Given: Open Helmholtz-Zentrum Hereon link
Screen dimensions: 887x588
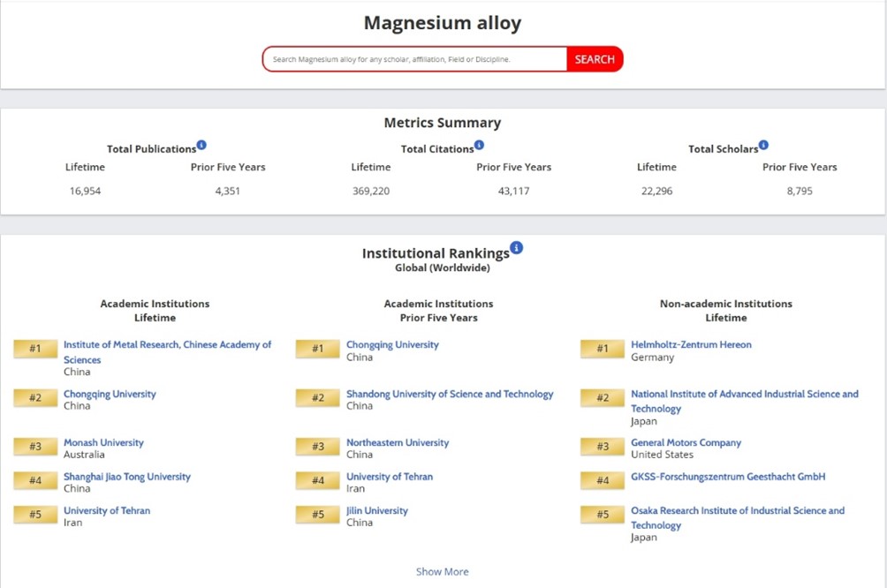Looking at the screenshot, I should click(691, 344).
